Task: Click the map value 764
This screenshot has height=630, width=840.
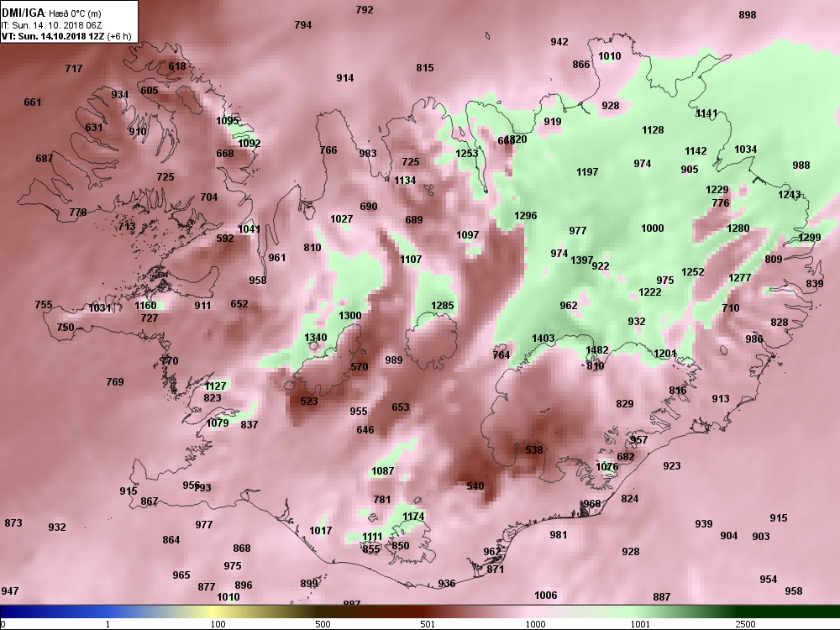Action: click(501, 354)
